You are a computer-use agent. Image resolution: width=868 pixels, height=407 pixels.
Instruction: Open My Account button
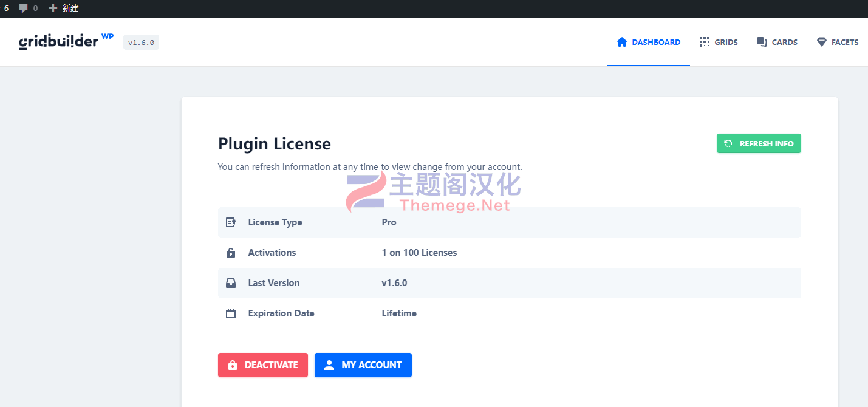coord(363,365)
